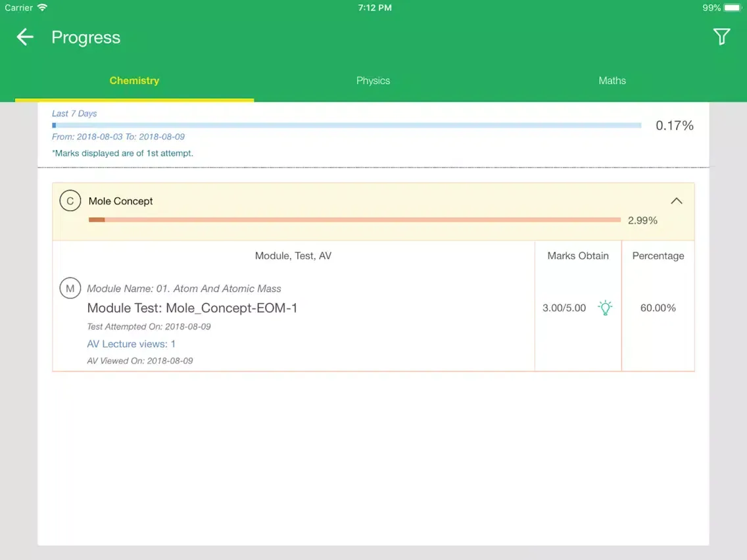Select the Chemistry tab
The height and width of the screenshot is (560, 747).
134,80
